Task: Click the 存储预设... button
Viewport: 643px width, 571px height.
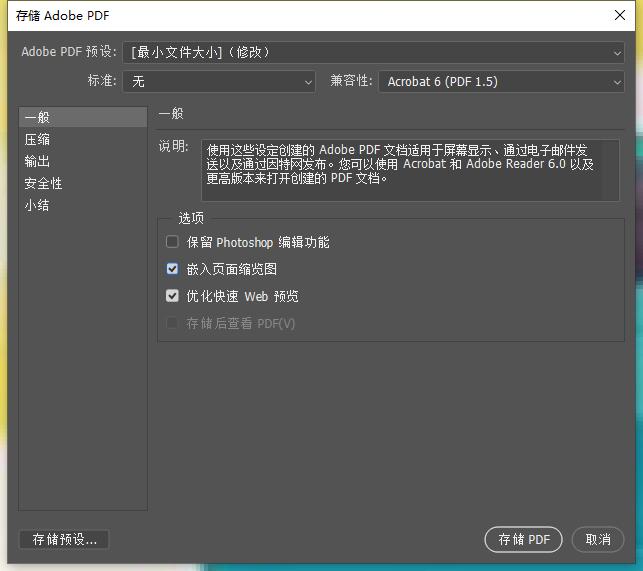Action: [64, 539]
